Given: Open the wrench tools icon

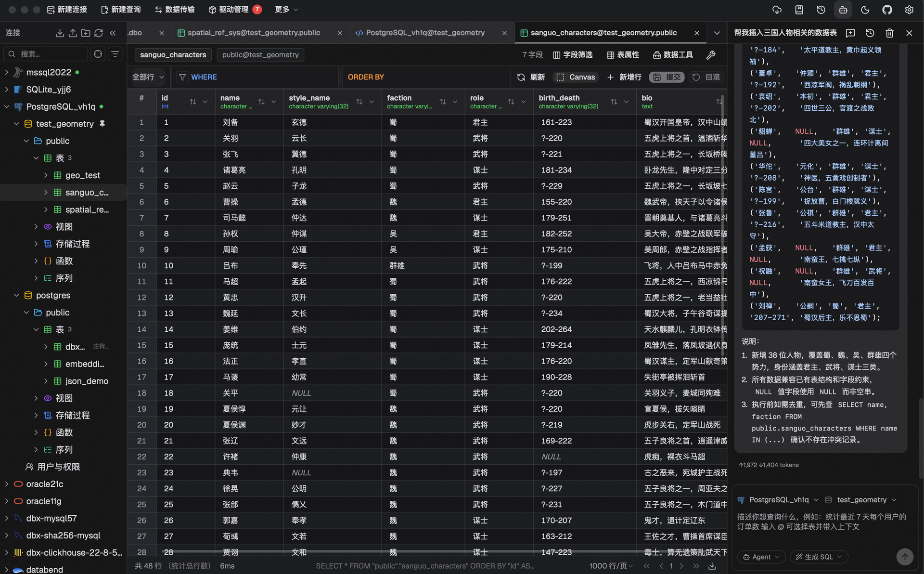Looking at the screenshot, I should coord(711,55).
